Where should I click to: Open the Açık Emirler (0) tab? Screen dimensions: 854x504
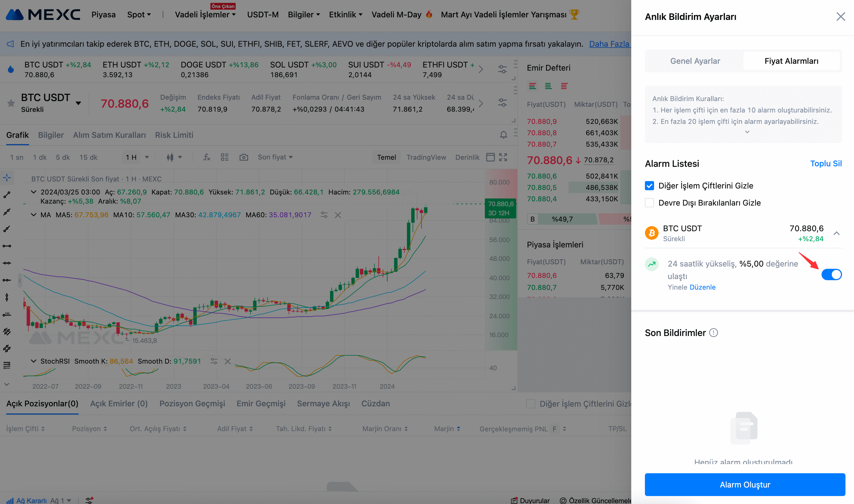119,403
